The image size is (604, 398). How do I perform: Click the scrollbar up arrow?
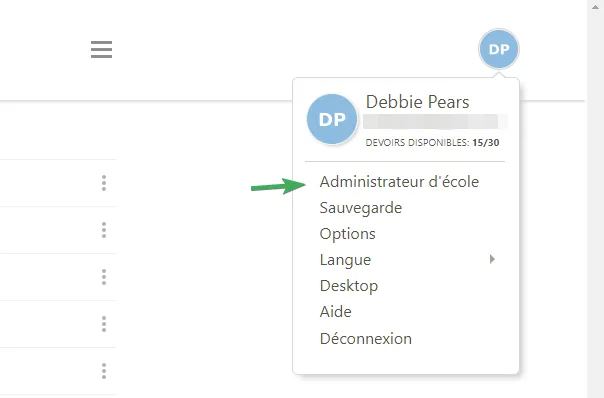pos(596,6)
